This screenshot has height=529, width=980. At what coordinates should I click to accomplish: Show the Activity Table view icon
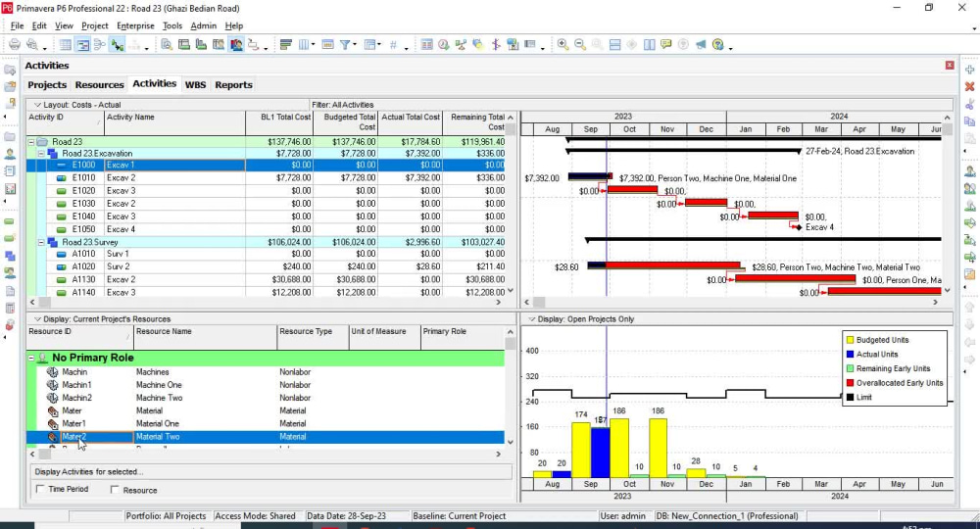pyautogui.click(x=66, y=44)
